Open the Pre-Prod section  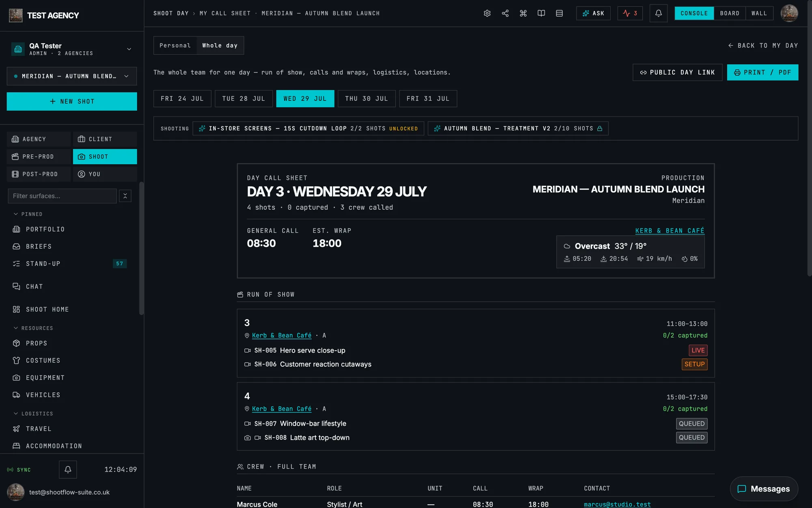click(x=39, y=156)
